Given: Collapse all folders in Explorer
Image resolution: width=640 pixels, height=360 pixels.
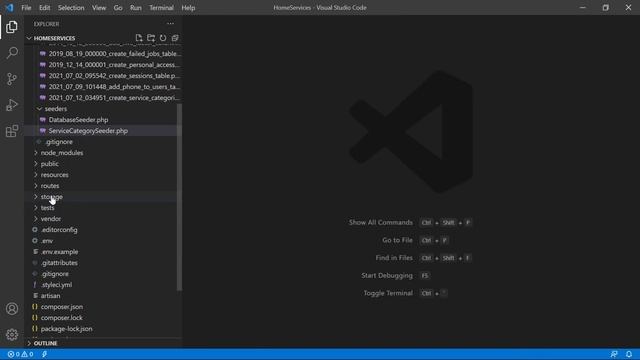Looking at the screenshot, I should coord(175,38).
